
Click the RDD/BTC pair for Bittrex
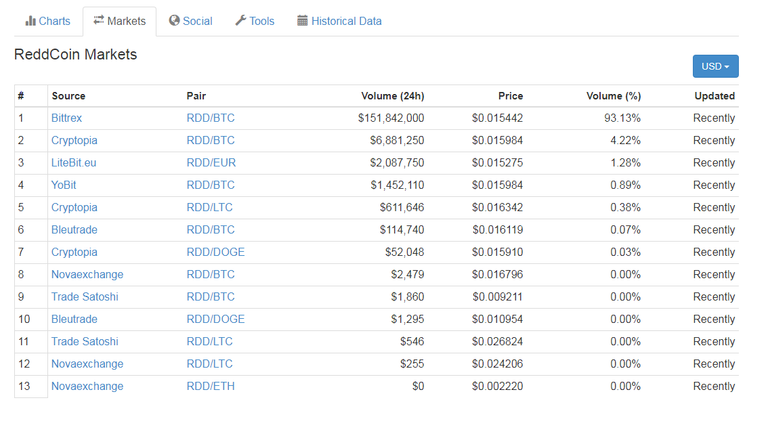tap(211, 118)
